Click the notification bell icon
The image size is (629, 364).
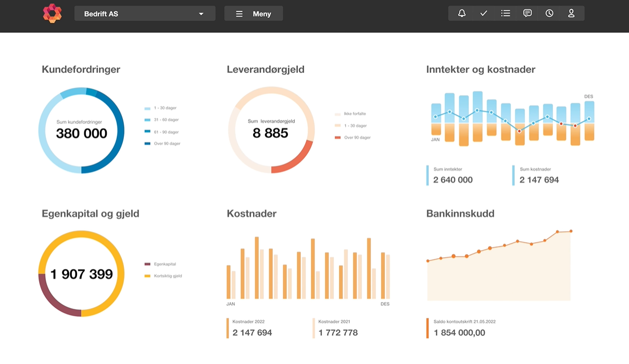[x=462, y=14]
